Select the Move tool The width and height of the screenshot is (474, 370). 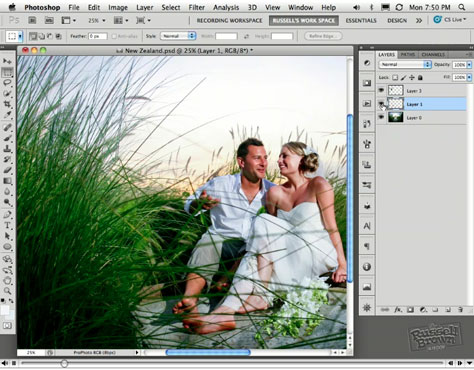(x=7, y=61)
